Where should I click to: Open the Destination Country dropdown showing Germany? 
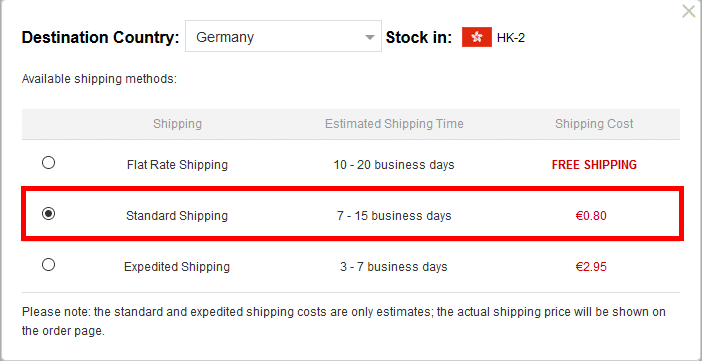point(283,36)
